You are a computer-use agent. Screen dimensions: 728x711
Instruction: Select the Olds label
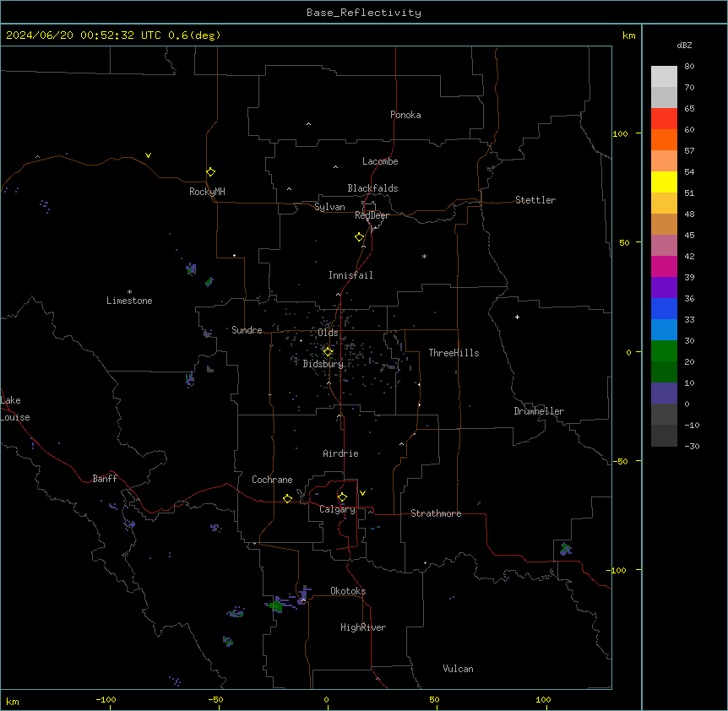[x=328, y=333]
